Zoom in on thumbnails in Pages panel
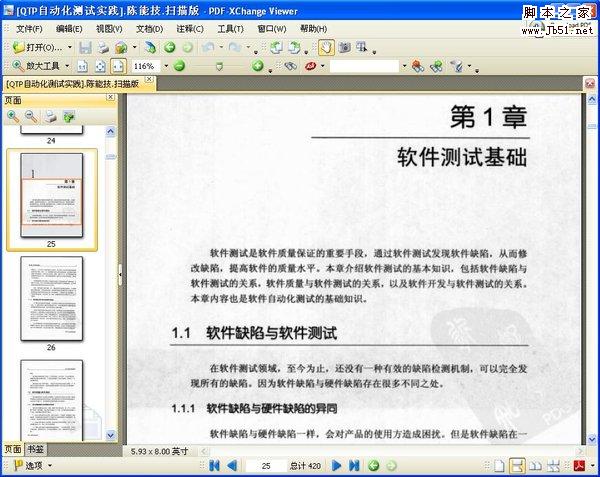600x477 pixels. coord(13,117)
